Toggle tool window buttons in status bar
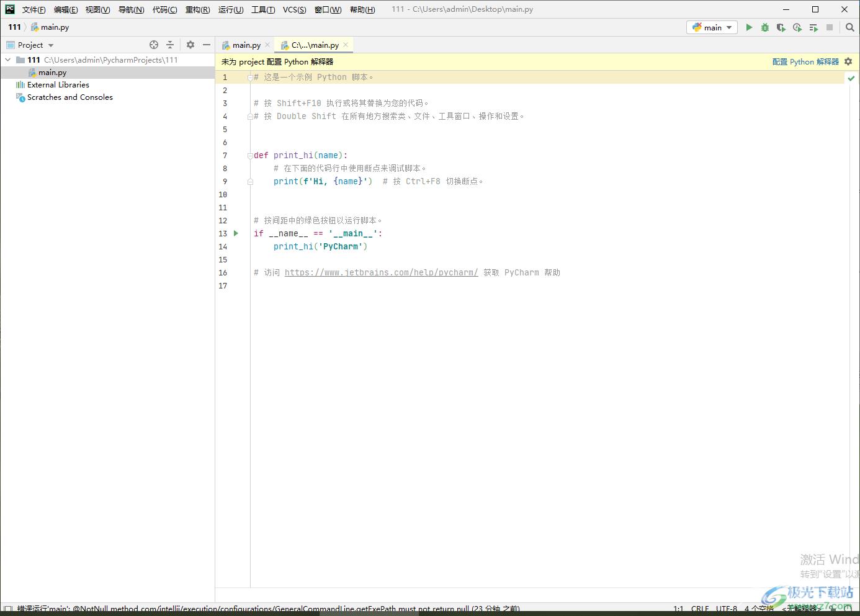This screenshot has height=616, width=860. (8, 610)
